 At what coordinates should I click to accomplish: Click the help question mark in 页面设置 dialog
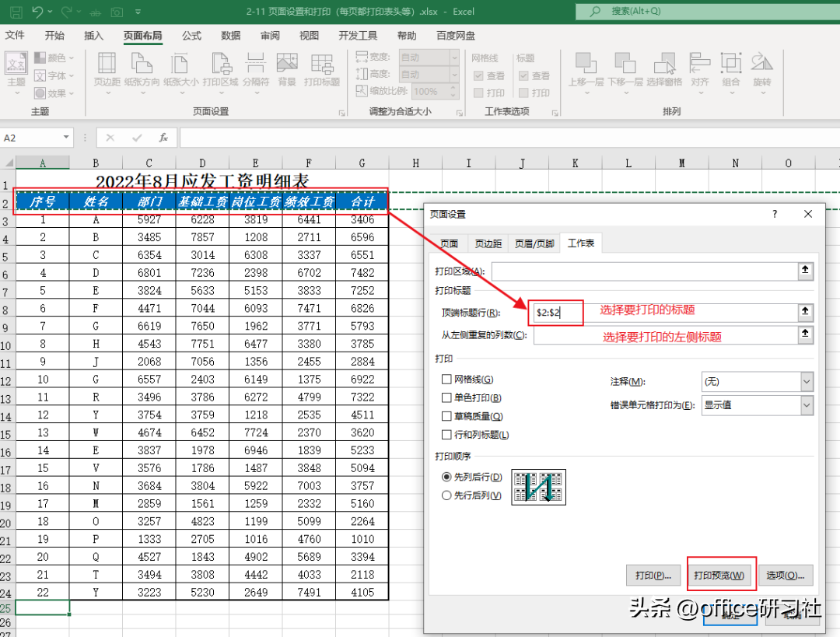point(775,215)
